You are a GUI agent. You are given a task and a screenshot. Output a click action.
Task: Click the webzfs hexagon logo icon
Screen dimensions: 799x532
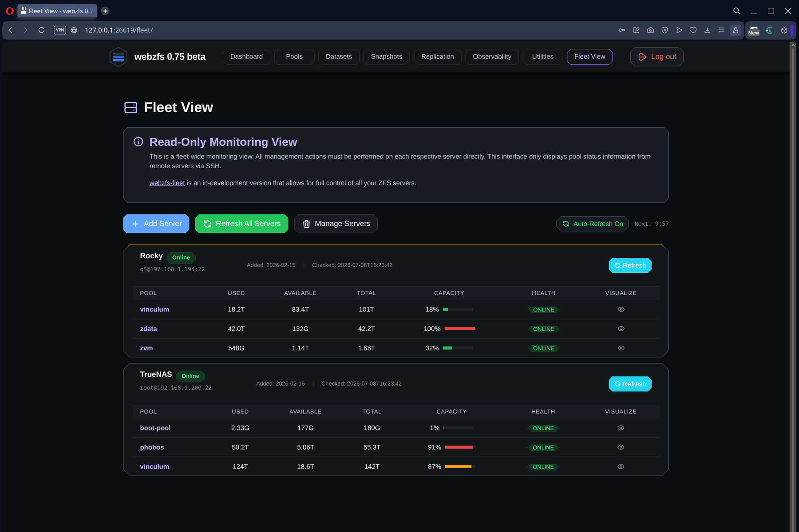point(119,57)
